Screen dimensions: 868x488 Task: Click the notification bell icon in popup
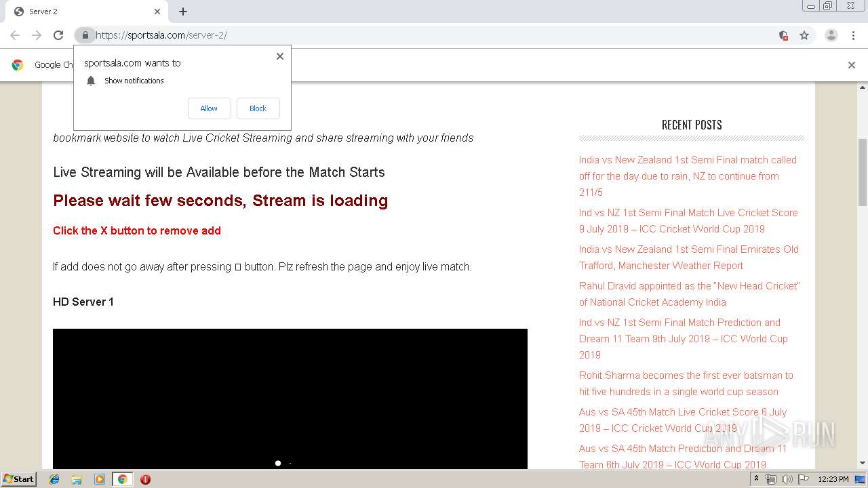point(91,81)
